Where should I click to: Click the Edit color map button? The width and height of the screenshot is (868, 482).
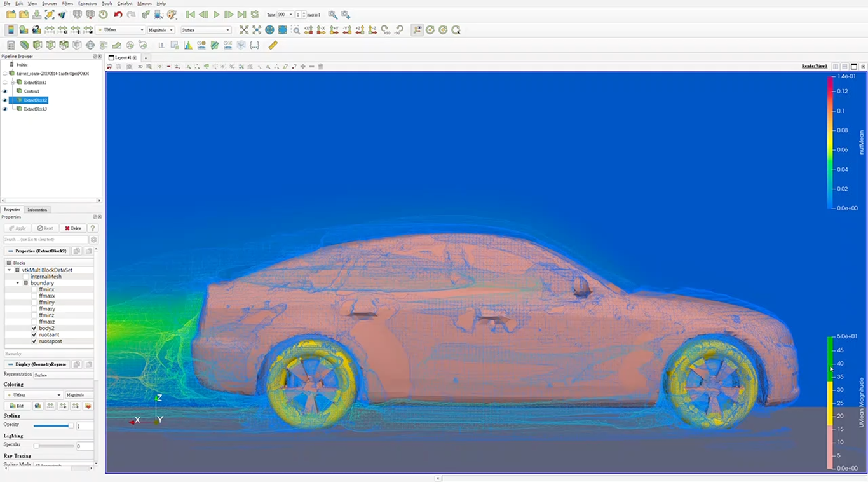click(17, 406)
